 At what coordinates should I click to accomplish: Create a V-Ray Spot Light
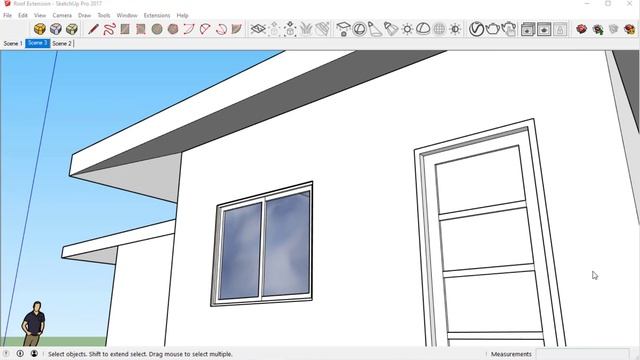pyautogui.click(x=375, y=29)
